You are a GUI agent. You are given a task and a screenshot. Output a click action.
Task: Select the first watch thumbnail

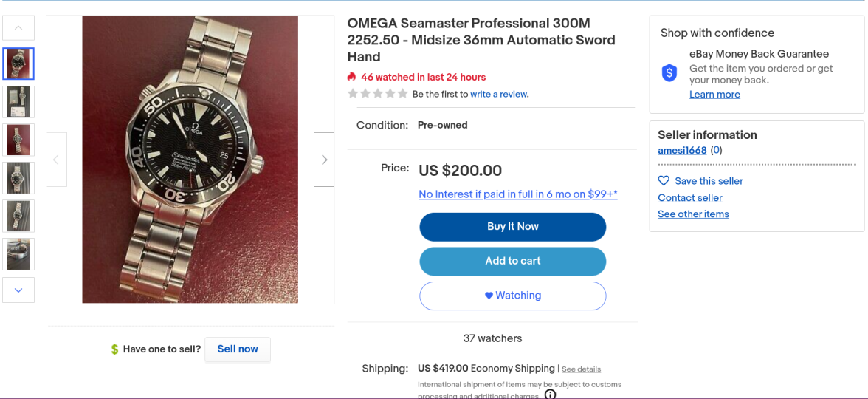point(18,64)
